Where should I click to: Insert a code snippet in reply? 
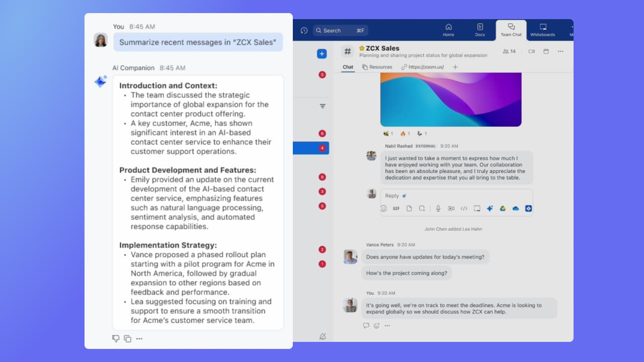(464, 209)
